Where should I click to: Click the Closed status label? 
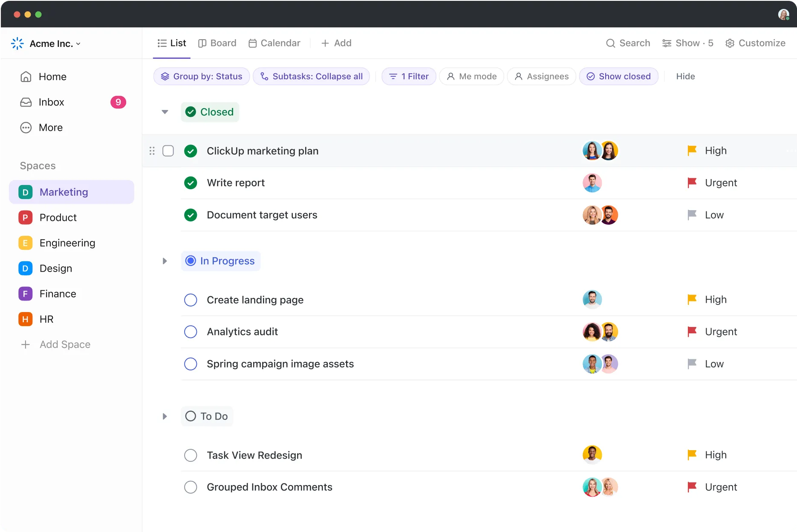pos(210,112)
